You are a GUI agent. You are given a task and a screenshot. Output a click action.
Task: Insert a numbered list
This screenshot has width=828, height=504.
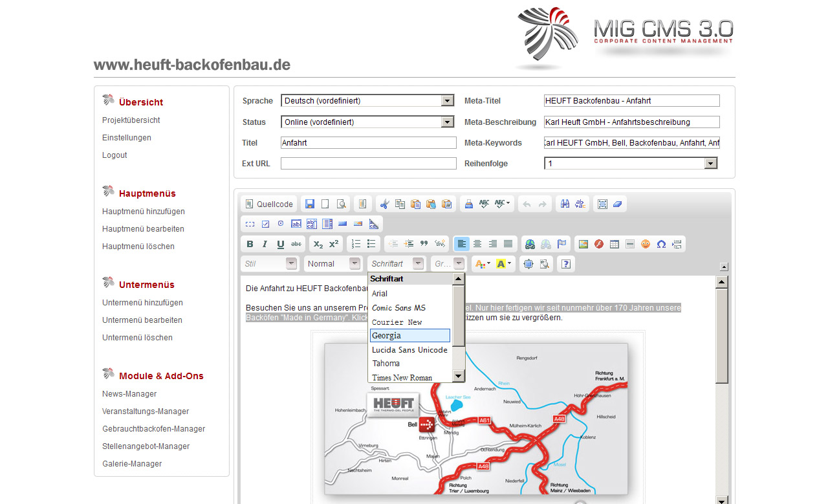[356, 244]
